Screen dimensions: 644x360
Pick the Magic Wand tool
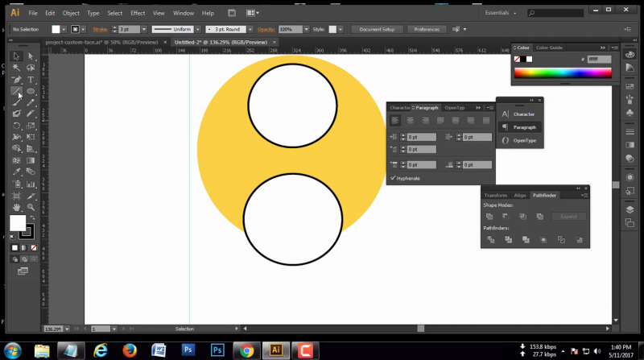coord(16,68)
